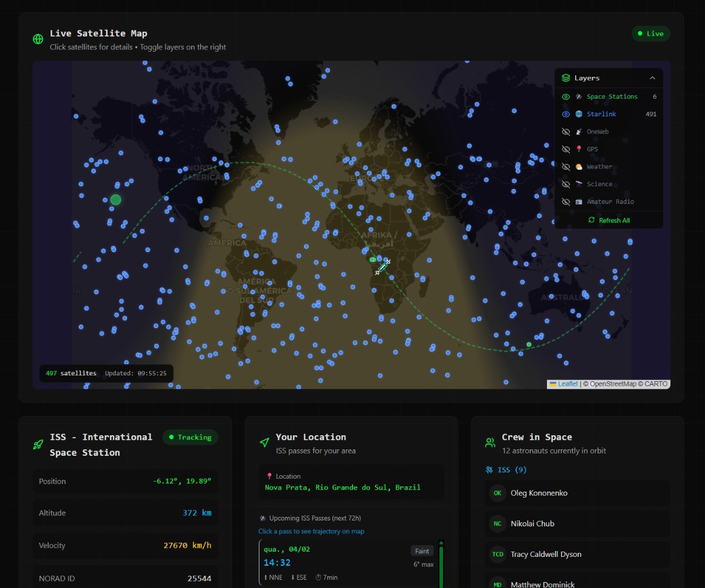Click the OneWeb antenna icon
Screen dimensions: 705x588
578,131
